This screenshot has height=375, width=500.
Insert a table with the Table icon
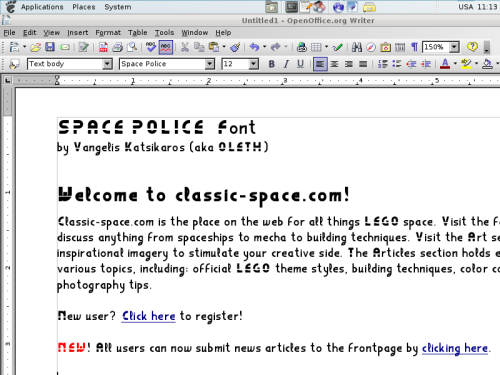click(316, 47)
